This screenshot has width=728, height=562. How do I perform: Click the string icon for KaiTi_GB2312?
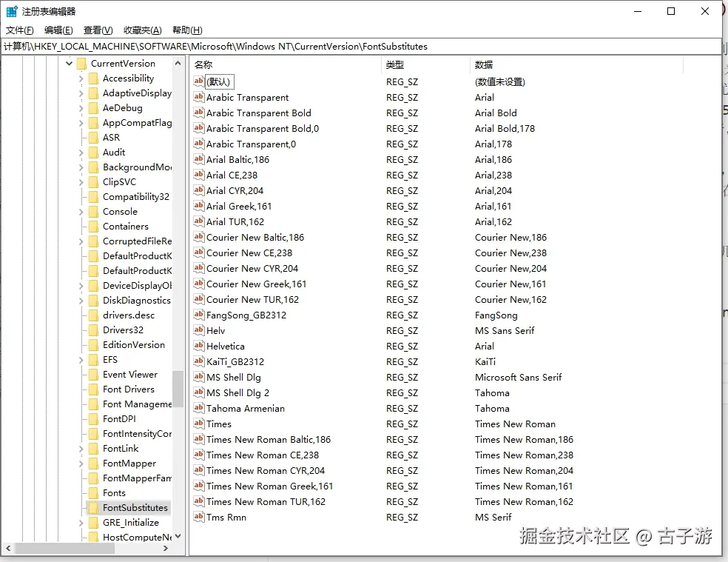click(199, 361)
